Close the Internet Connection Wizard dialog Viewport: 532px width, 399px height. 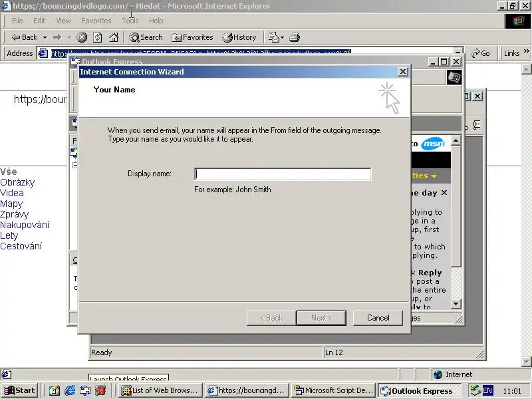click(x=402, y=72)
